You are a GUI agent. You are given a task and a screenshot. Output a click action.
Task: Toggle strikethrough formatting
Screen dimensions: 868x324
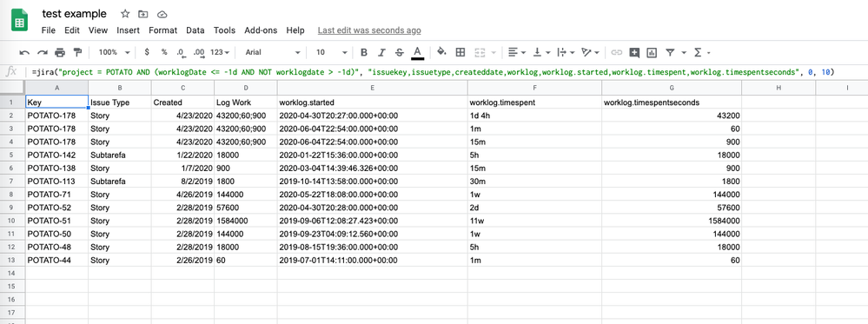399,52
